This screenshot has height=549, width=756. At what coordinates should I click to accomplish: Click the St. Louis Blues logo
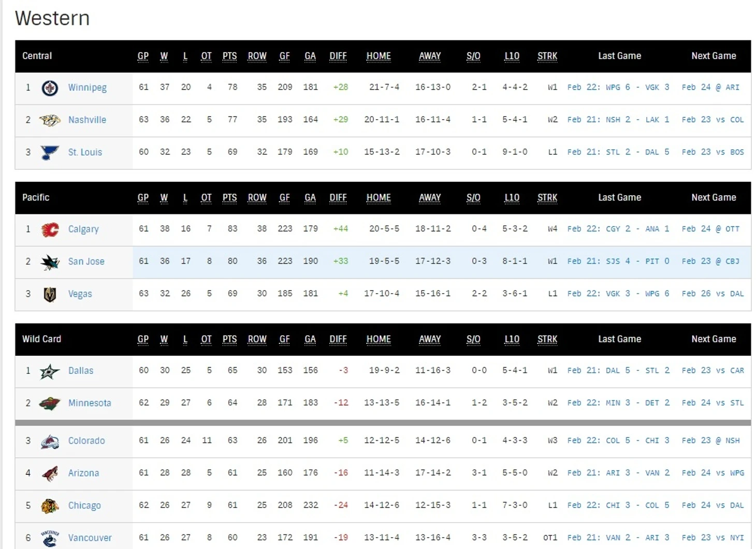[50, 152]
